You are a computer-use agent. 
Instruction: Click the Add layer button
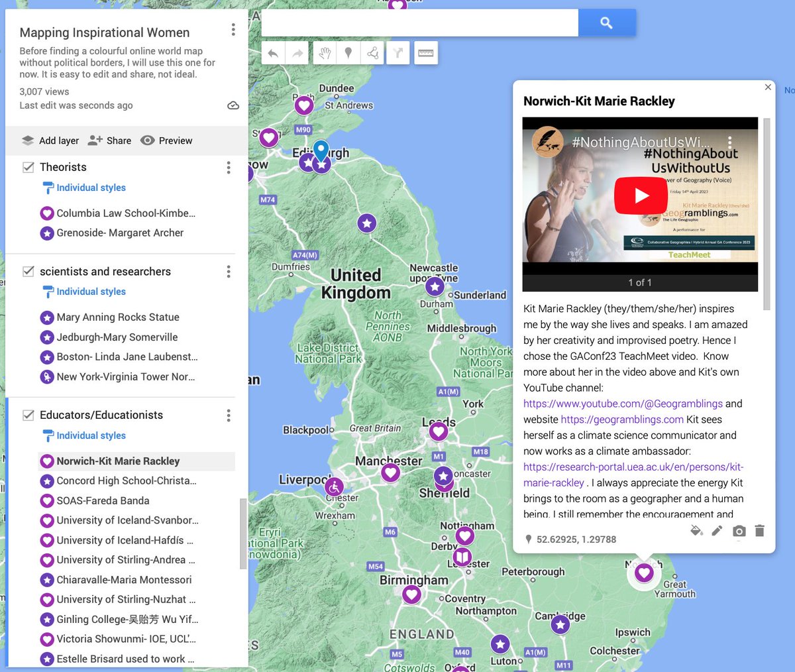pos(49,140)
